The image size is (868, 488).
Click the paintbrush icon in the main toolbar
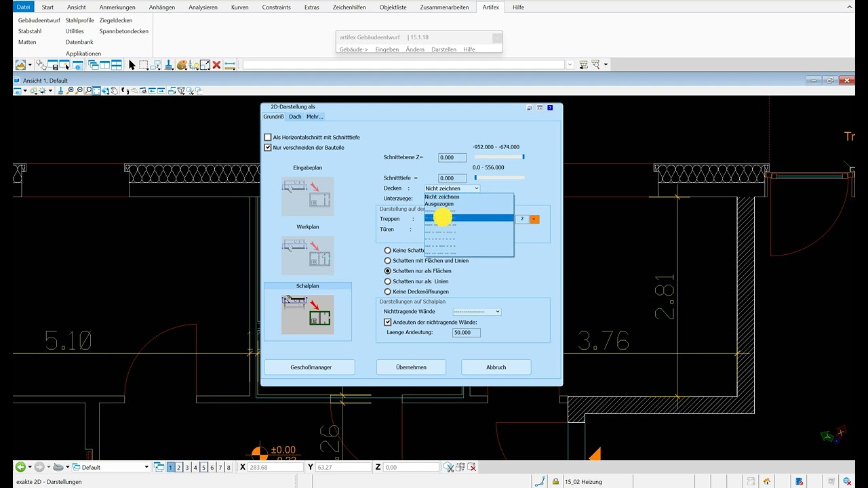click(x=169, y=65)
